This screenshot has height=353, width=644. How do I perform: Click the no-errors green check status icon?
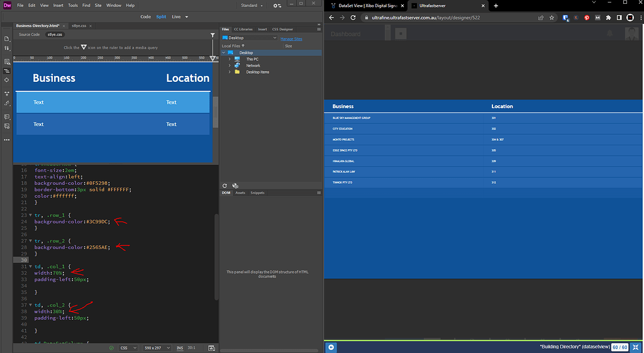pyautogui.click(x=111, y=348)
